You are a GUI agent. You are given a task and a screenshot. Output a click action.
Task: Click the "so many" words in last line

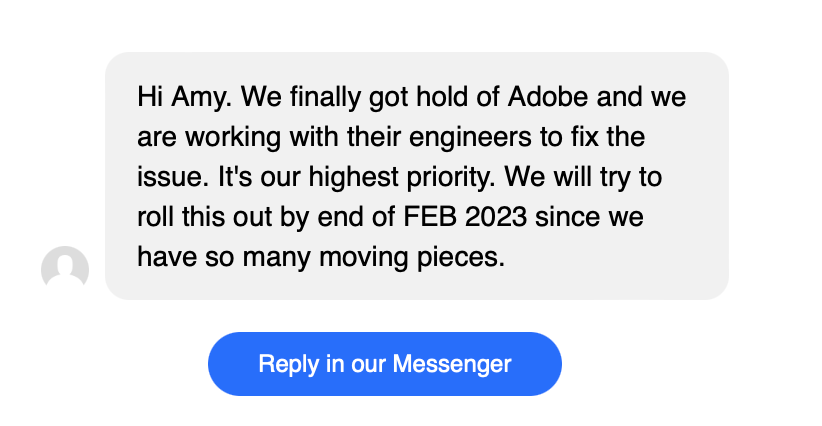258,258
